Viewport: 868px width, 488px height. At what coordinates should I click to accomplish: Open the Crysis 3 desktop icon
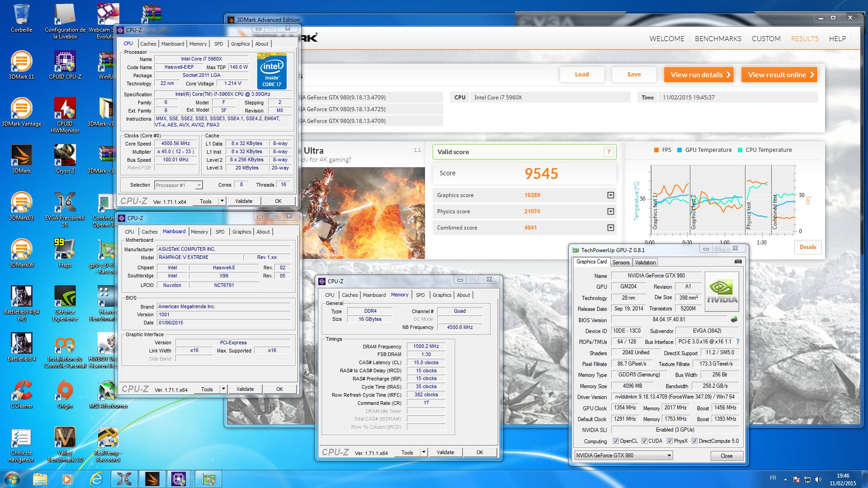tap(65, 159)
